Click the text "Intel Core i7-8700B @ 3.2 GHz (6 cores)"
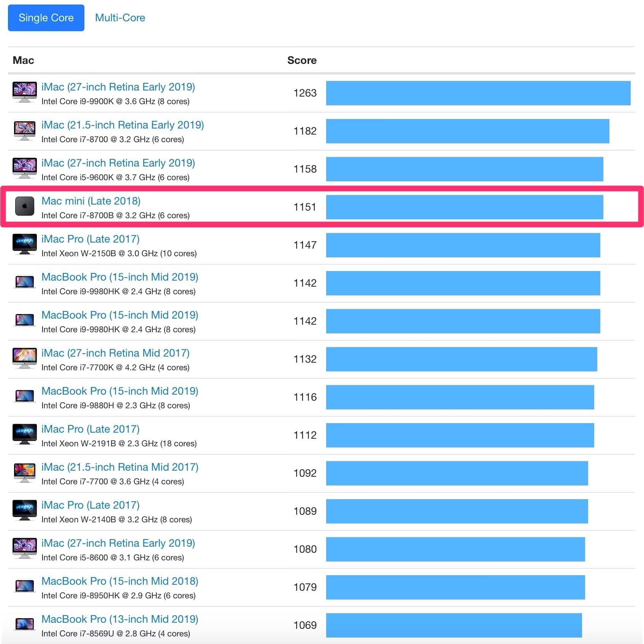This screenshot has height=644, width=644. pyautogui.click(x=116, y=216)
